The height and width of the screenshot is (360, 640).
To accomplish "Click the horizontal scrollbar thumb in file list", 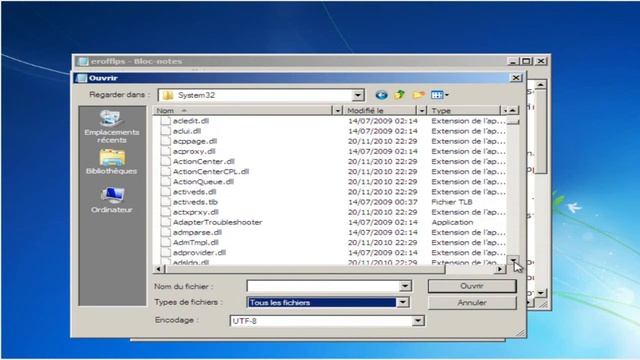I will point(304,269).
